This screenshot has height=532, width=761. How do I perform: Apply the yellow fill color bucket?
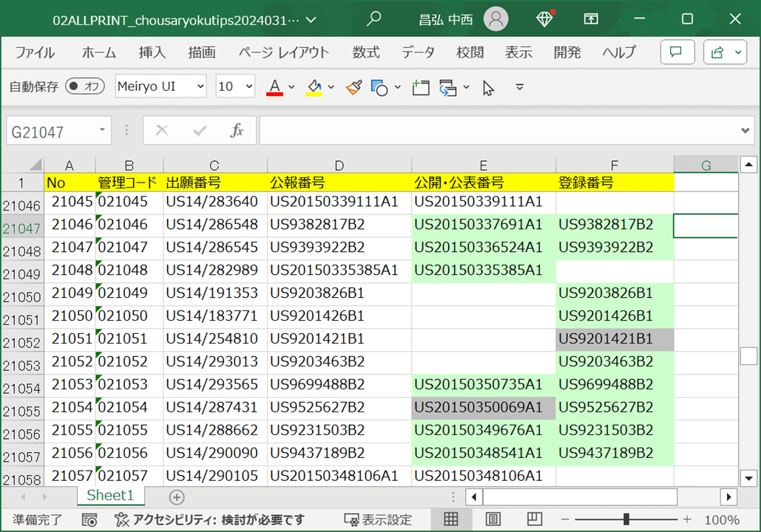coord(314,87)
